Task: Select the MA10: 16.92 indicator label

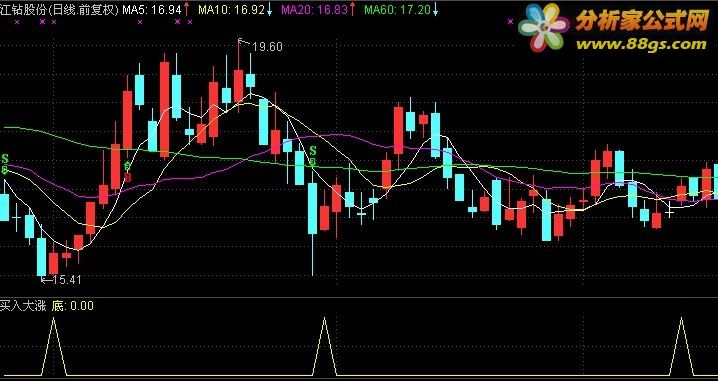Action: [x=231, y=10]
